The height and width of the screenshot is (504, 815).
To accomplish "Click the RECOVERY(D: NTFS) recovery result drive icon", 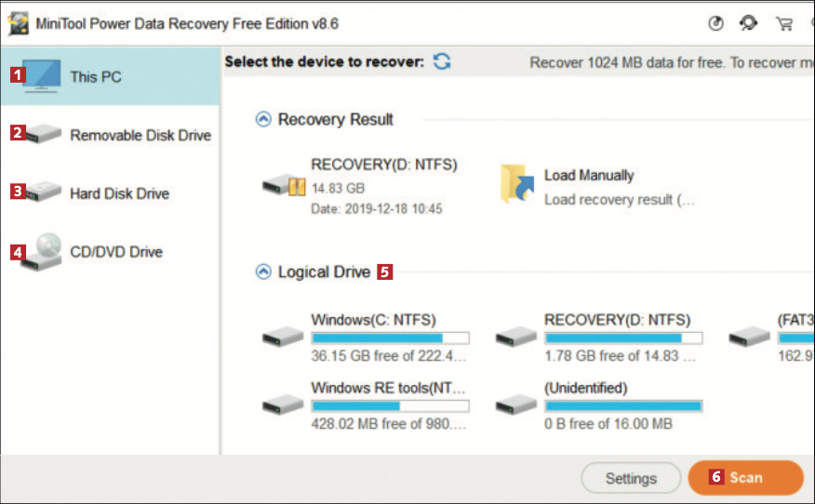I will point(284,186).
